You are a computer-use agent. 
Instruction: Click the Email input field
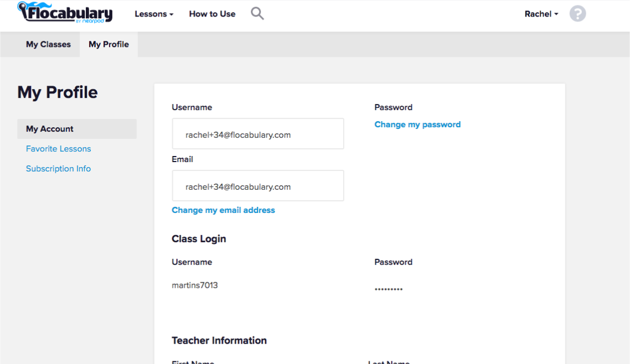257,186
